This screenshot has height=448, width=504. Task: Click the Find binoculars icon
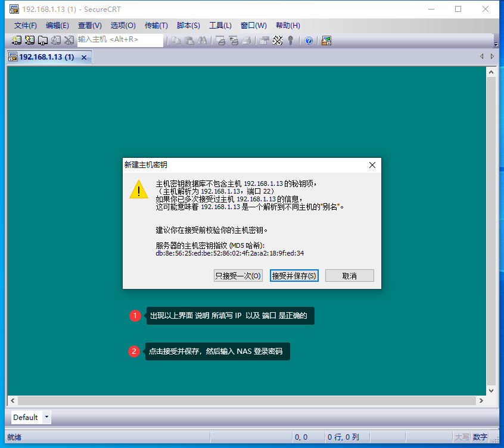pyautogui.click(x=202, y=40)
